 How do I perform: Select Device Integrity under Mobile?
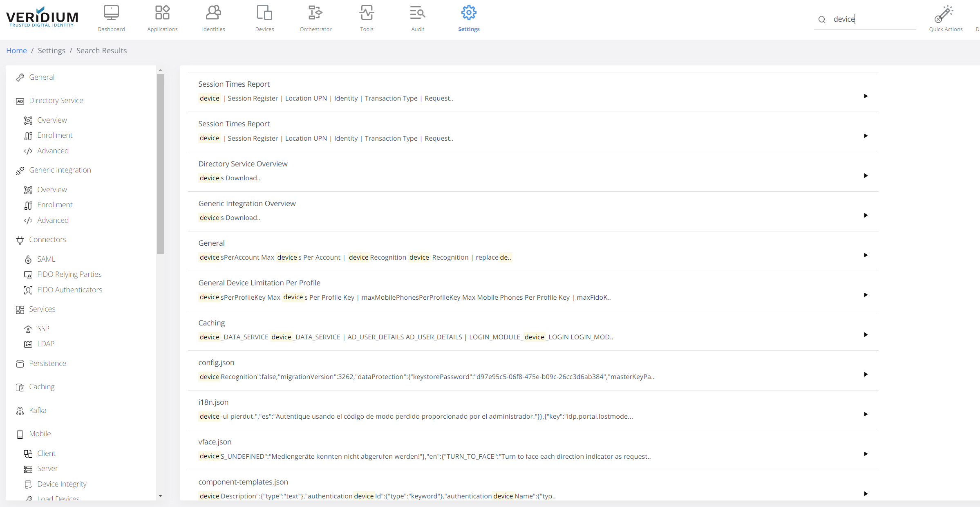[62, 484]
